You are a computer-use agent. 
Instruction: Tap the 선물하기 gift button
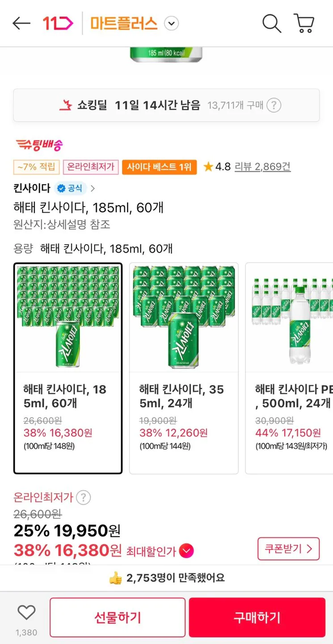pos(117,617)
